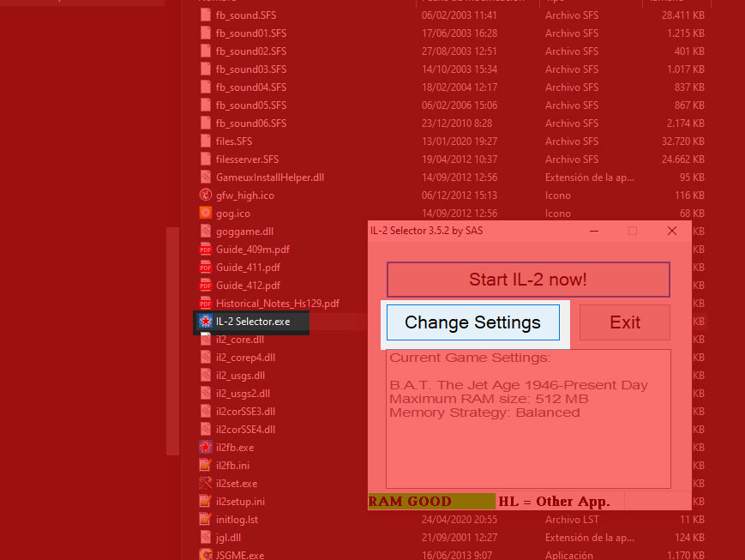Select the fb_sound02.SFS file name
Viewport: 745px width, 560px height.
pos(251,51)
